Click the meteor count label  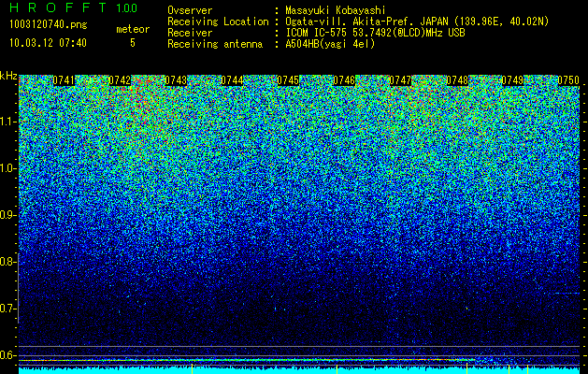click(133, 29)
